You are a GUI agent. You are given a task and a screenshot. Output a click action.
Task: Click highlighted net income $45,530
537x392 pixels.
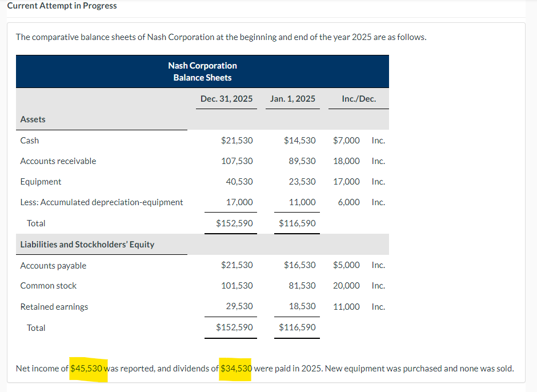tap(86, 369)
